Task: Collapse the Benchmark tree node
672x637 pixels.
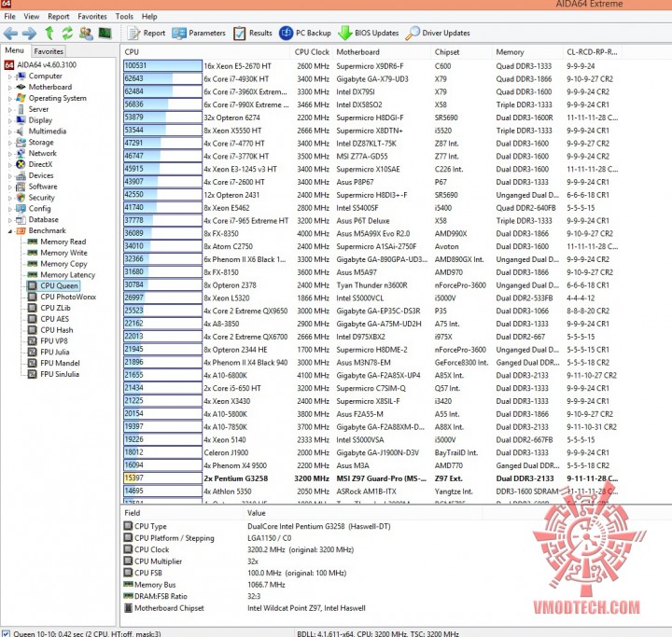Action: click(x=10, y=231)
